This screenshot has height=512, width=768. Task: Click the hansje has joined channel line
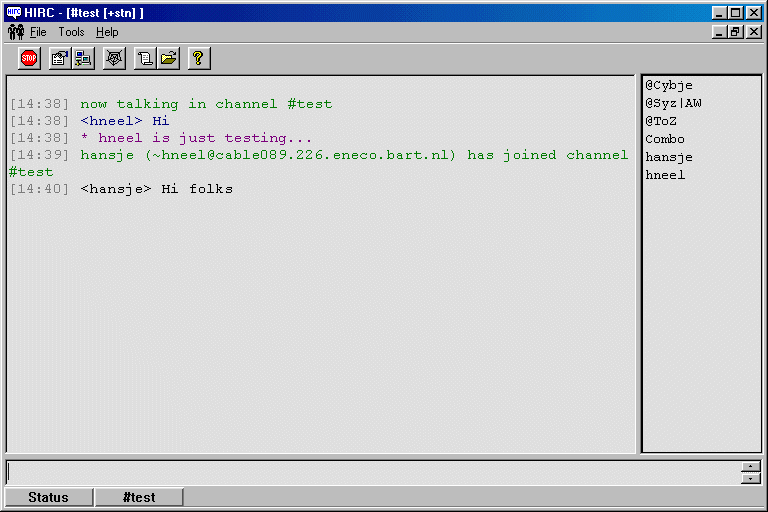click(319, 163)
